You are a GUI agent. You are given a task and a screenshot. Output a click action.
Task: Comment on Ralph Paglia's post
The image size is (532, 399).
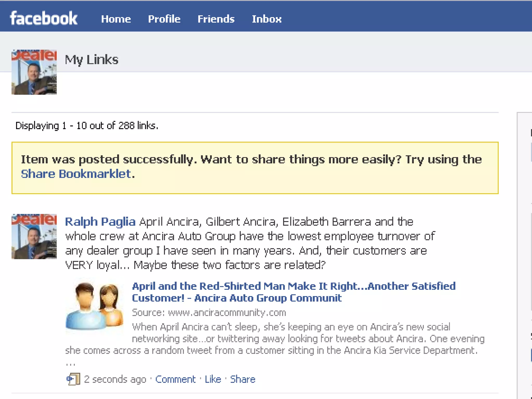tap(175, 379)
